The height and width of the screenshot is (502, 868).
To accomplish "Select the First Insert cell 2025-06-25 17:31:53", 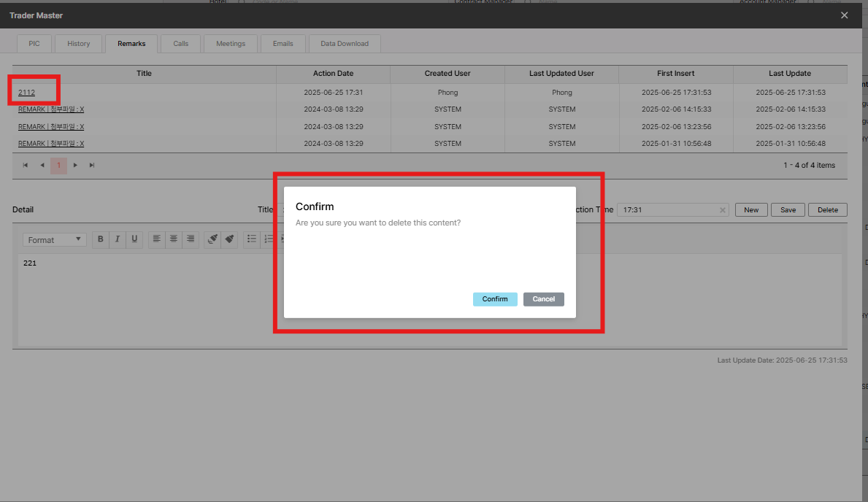I will point(677,93).
